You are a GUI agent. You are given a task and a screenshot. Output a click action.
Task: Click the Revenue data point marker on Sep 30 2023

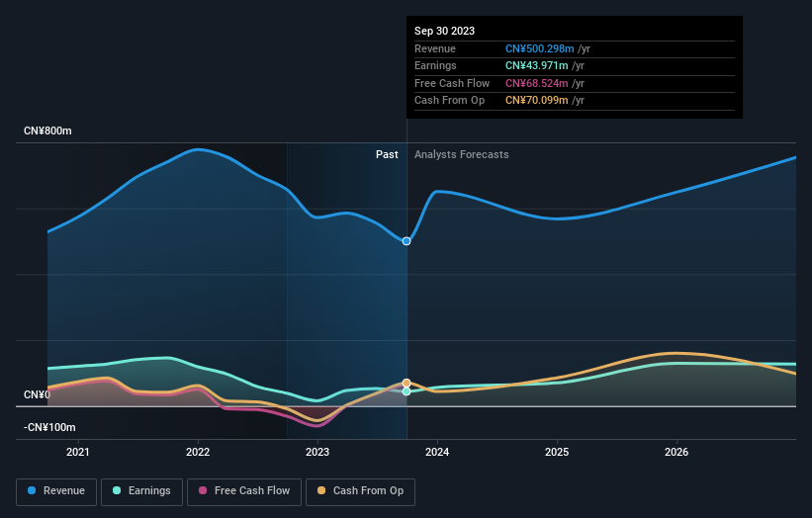[406, 241]
